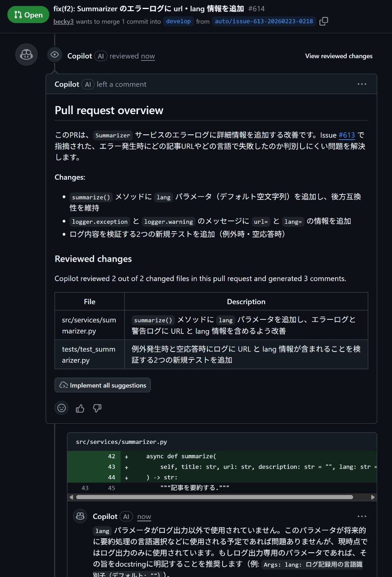Click the horizontal scrollbar of the code diff
This screenshot has width=392, height=577.
point(214,497)
